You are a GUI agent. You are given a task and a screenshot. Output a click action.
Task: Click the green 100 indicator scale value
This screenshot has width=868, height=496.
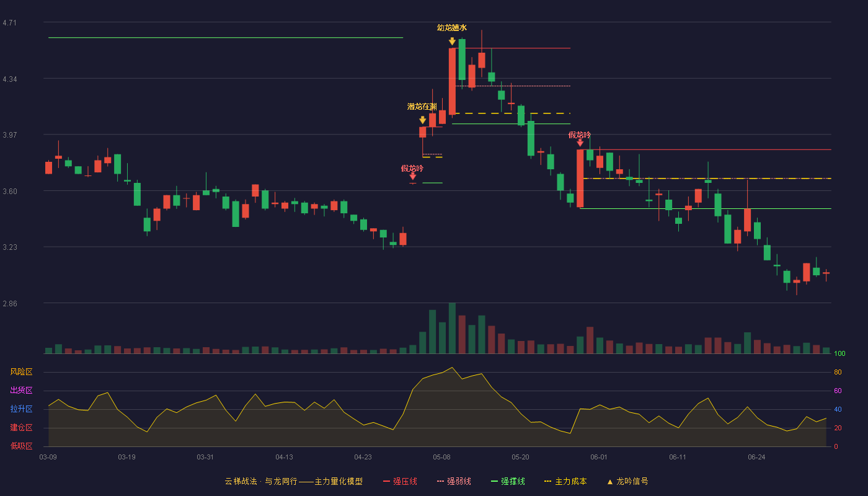point(839,354)
